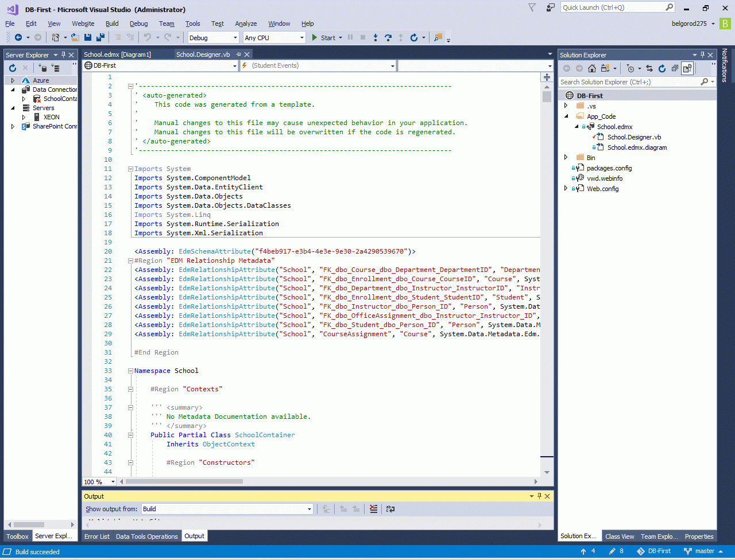Open the File menu

(x=10, y=24)
